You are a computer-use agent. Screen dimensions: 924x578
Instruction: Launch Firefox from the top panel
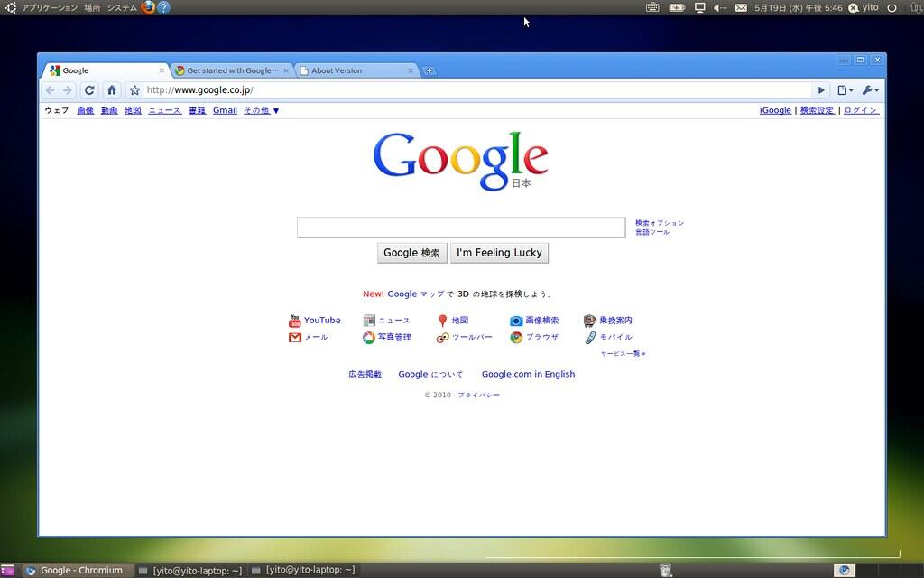pyautogui.click(x=148, y=7)
